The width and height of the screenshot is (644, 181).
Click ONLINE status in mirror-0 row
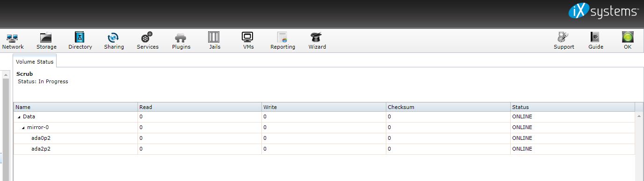pos(522,127)
